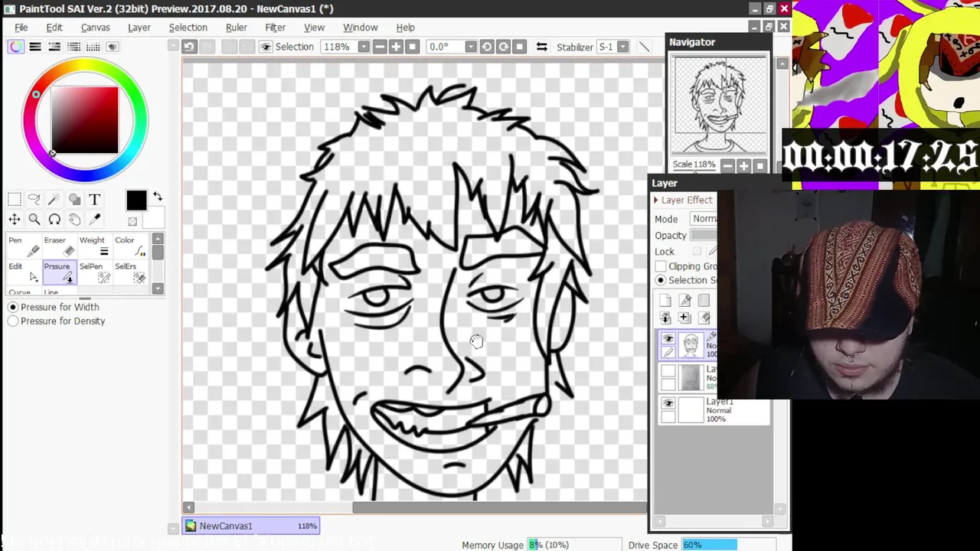
Task: Open the rotation angle dropdown
Action: point(470,47)
